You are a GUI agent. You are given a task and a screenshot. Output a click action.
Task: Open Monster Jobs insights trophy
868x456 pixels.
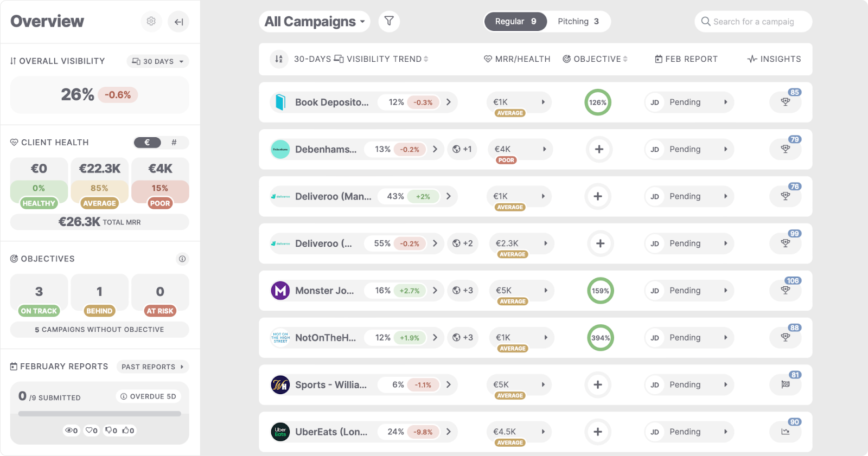(786, 291)
